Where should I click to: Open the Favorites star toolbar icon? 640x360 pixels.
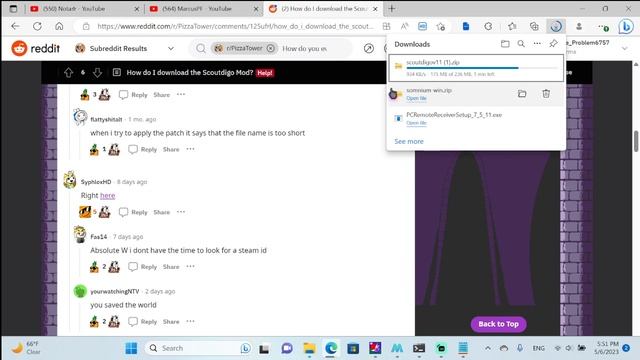coord(512,27)
